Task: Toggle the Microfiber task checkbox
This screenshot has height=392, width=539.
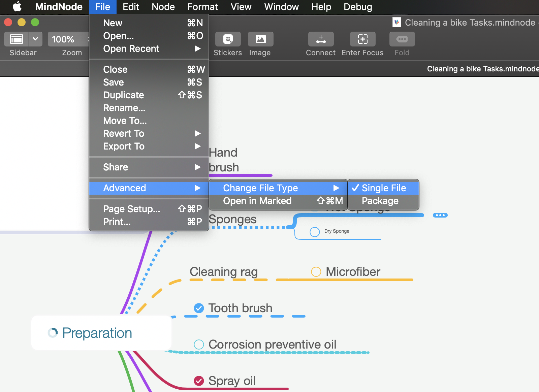Action: [316, 271]
